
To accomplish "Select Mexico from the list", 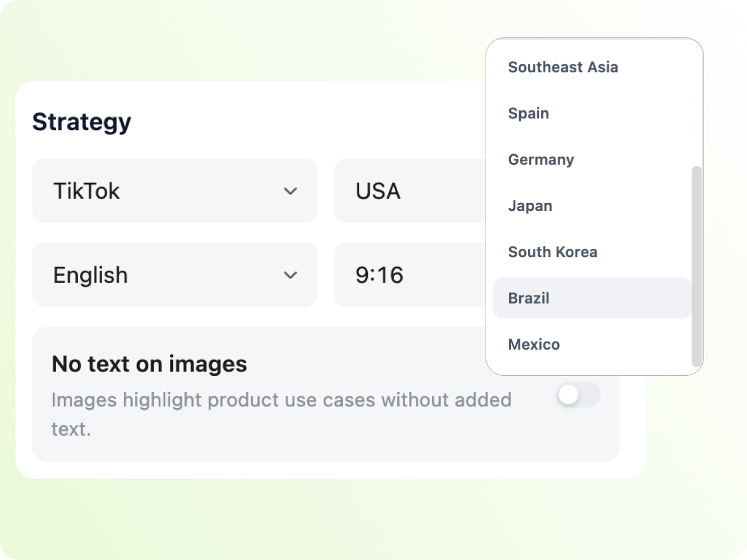I will (x=592, y=344).
